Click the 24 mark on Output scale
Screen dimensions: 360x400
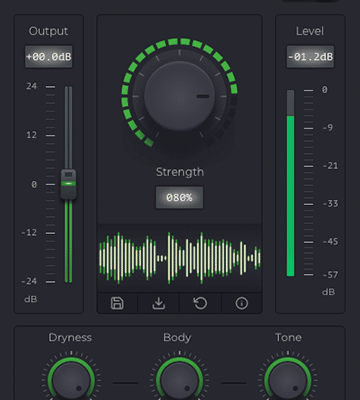[x=32, y=86]
